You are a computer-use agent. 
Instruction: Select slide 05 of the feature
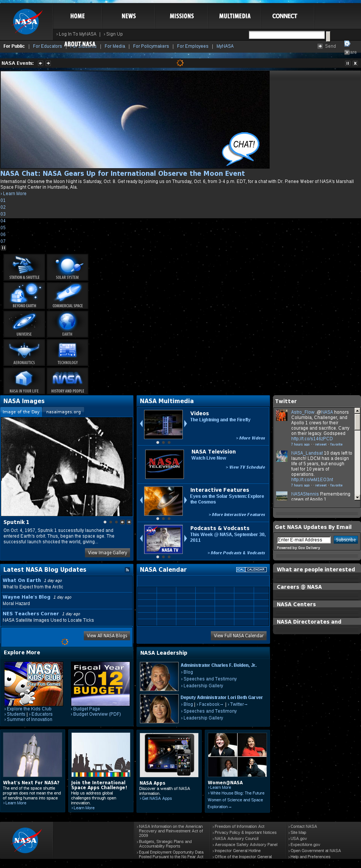[3, 228]
